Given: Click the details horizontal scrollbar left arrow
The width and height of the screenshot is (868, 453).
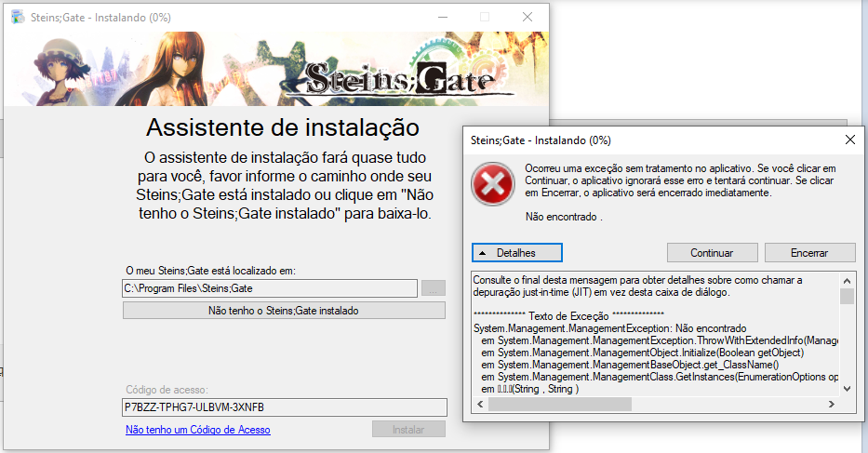Looking at the screenshot, I should (480, 405).
